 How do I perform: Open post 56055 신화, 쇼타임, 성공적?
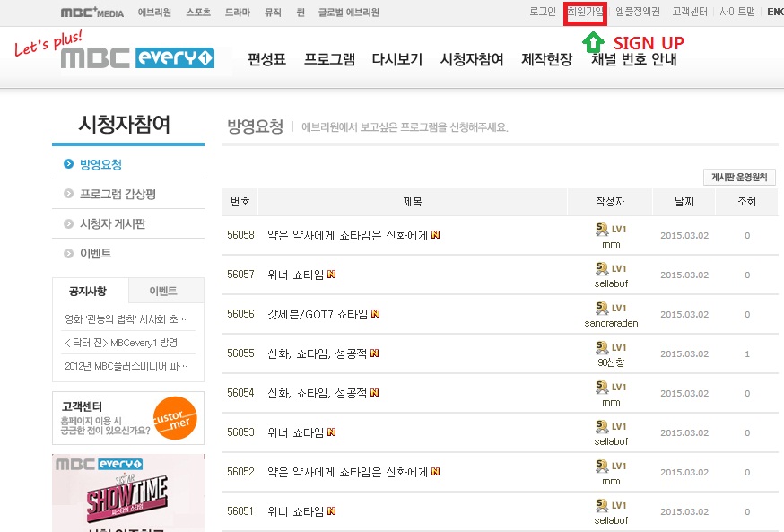pyautogui.click(x=317, y=353)
